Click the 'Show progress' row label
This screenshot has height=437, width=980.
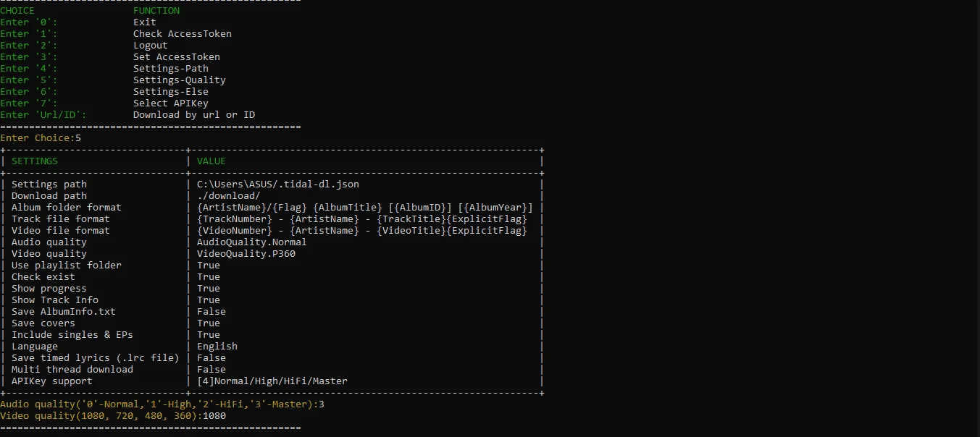[49, 289]
